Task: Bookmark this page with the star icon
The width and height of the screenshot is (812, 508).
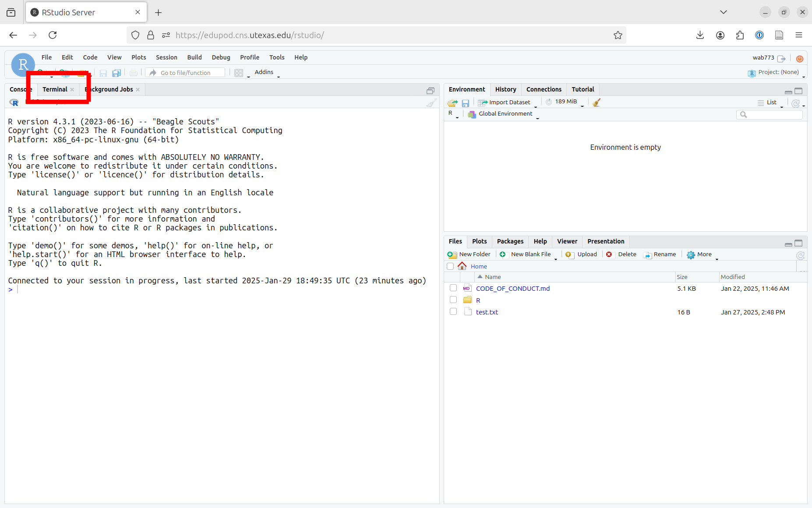Action: click(x=618, y=35)
